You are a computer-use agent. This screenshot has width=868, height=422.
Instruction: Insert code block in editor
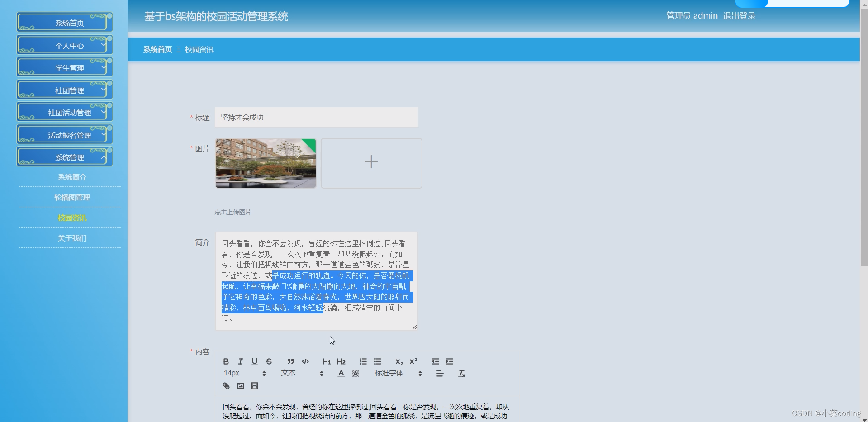(x=305, y=361)
